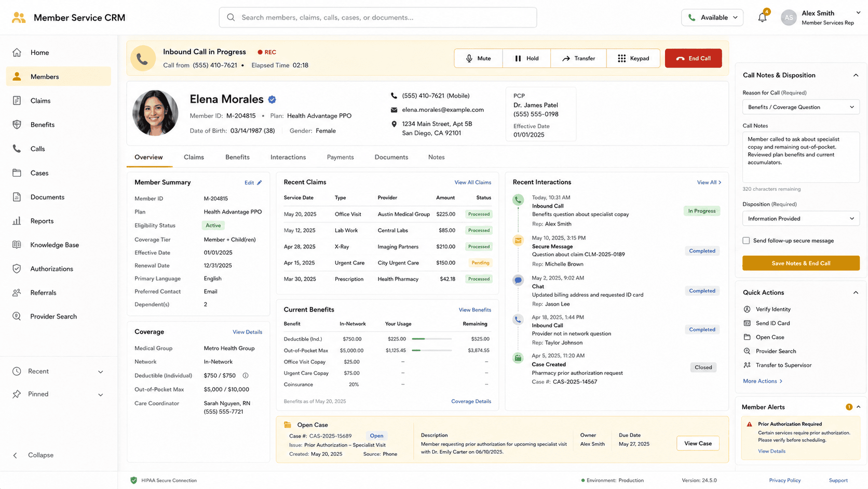Click the Deductible usage progress bar
This screenshot has width=868, height=489.
pyautogui.click(x=431, y=339)
